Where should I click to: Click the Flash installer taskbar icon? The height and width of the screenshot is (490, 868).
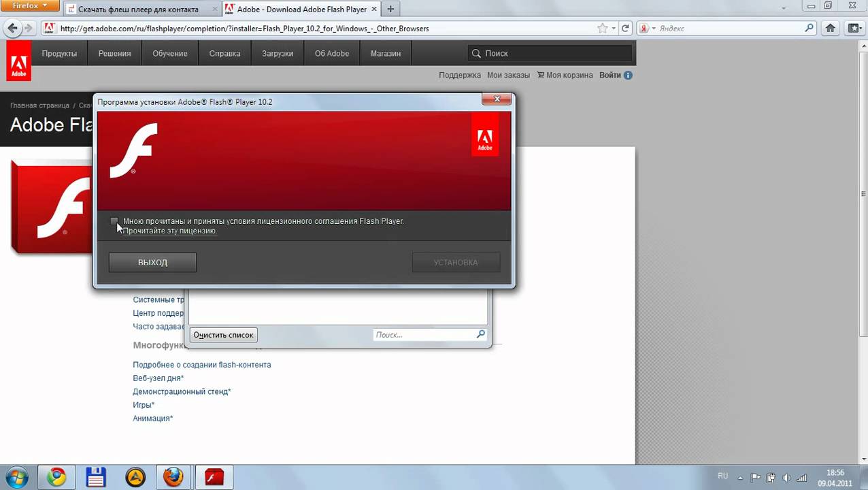tap(214, 477)
